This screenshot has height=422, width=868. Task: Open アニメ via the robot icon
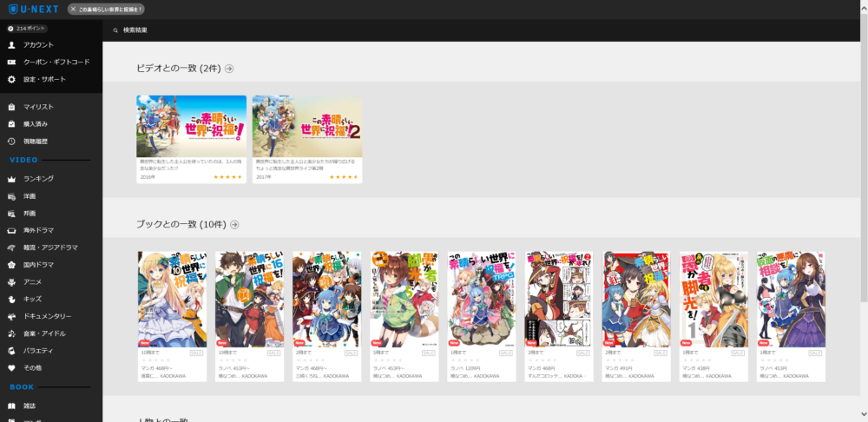[11, 282]
